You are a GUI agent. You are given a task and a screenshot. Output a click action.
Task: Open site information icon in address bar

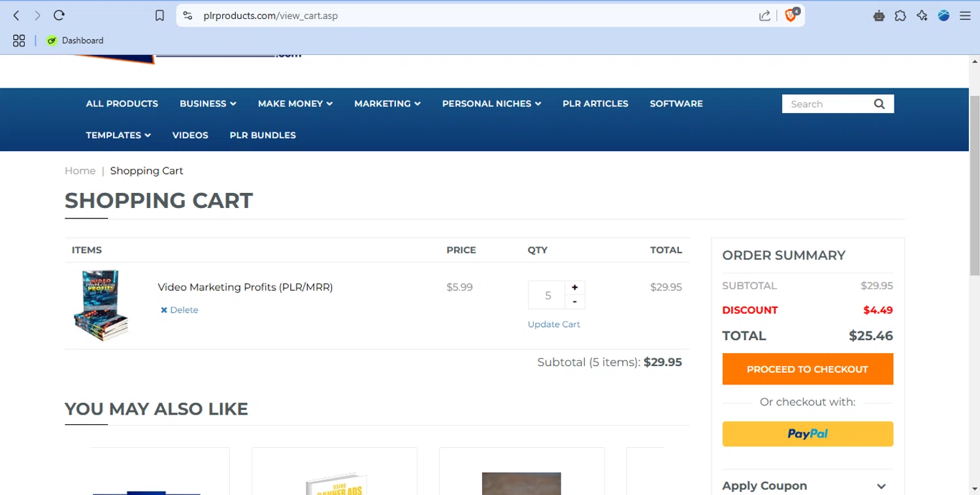point(188,16)
